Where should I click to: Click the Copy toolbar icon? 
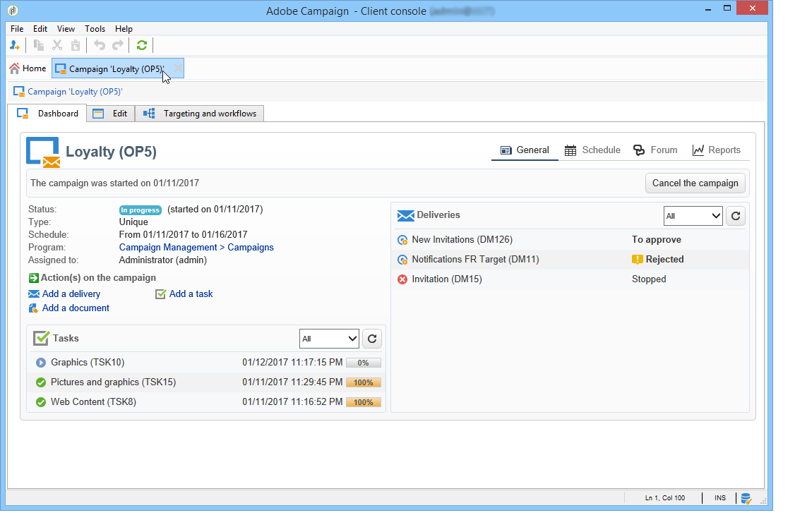click(39, 46)
